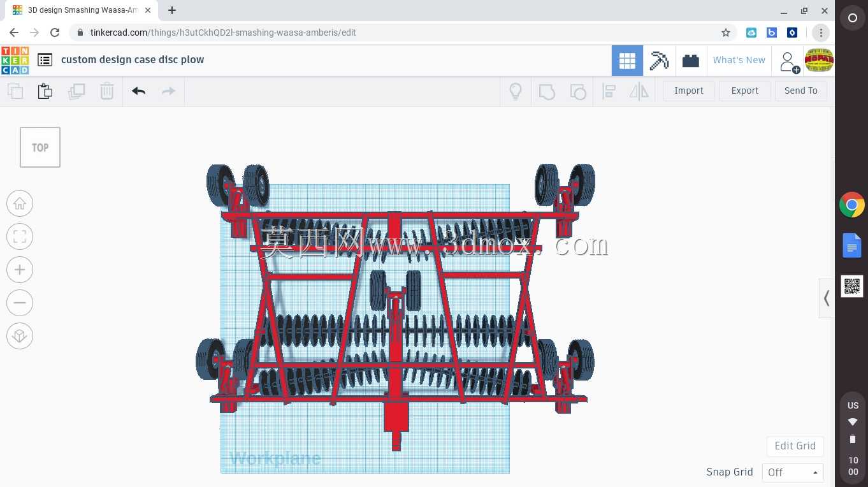Viewport: 868px width, 487px height.
Task: Select the 3D design Smashing Waasa tab
Action: coord(81,10)
